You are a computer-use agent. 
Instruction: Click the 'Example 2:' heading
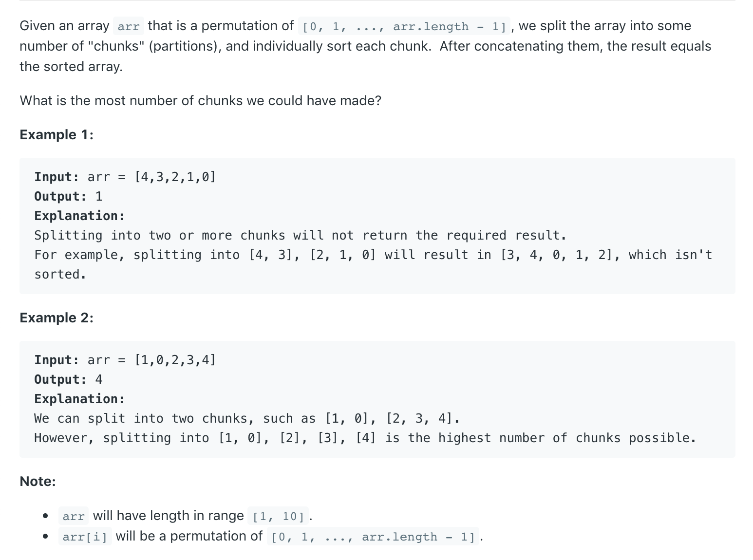56,318
